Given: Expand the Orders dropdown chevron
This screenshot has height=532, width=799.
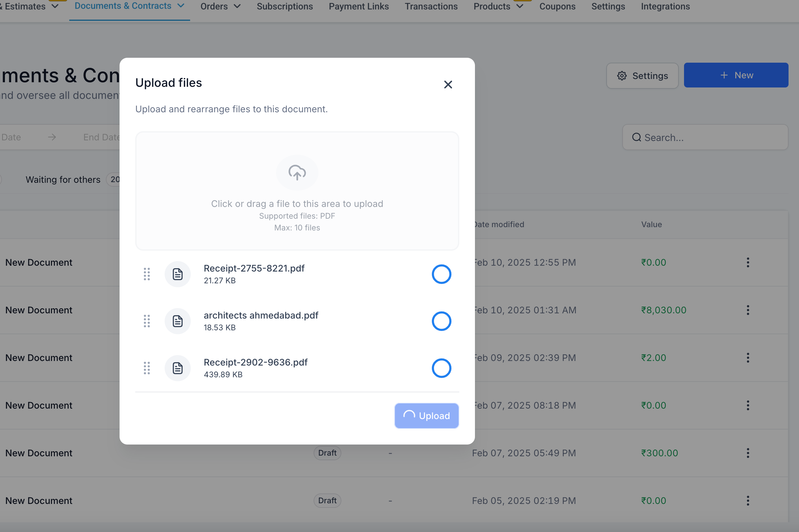Looking at the screenshot, I should click(237, 7).
